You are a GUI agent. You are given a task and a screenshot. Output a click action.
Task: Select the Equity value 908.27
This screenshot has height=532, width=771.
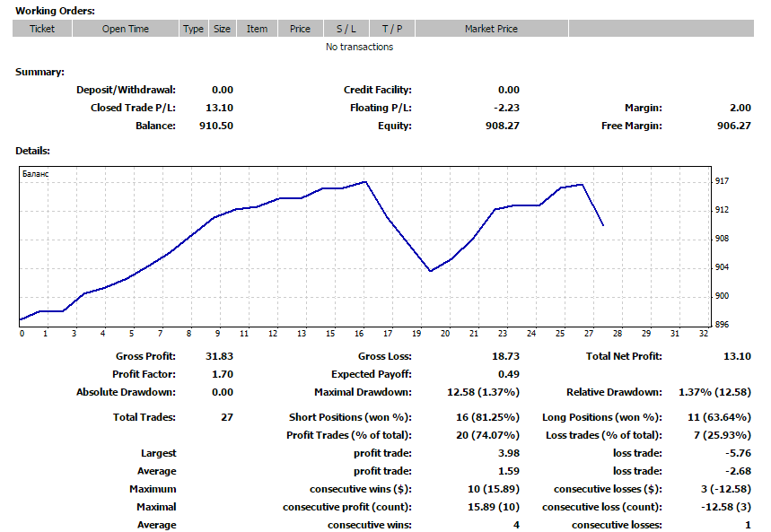tap(502, 126)
